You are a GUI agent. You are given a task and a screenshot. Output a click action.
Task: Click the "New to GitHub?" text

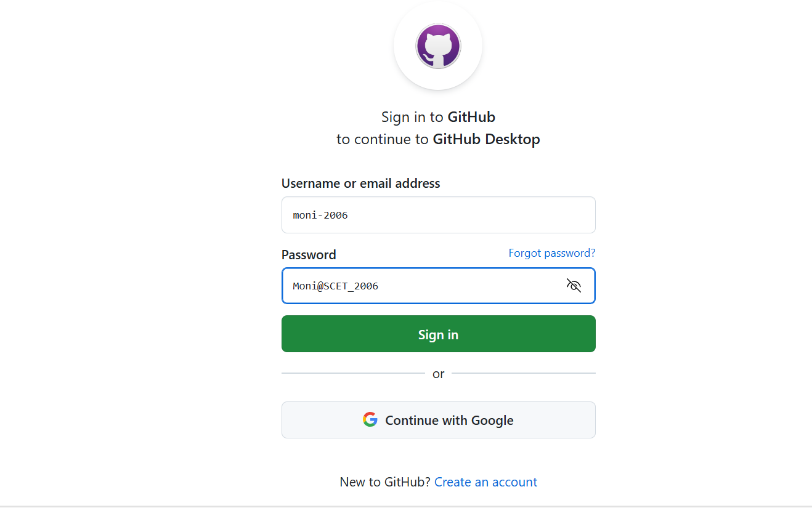(x=385, y=482)
